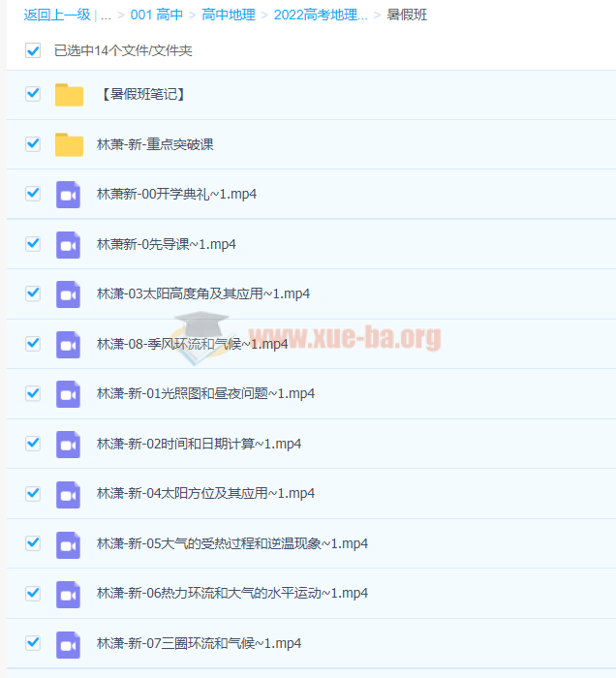
Task: Open folder name 林潇-新-重点突破课
Action: (155, 144)
